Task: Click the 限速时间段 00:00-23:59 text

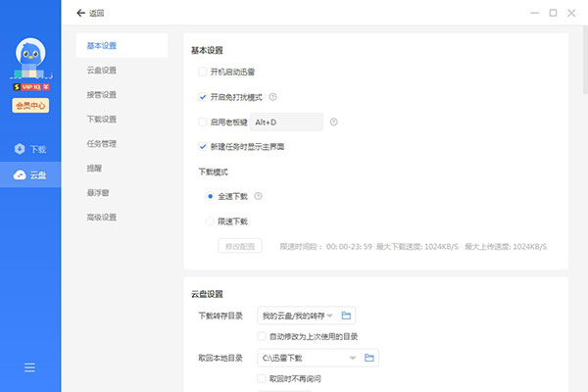Action: click(326, 247)
